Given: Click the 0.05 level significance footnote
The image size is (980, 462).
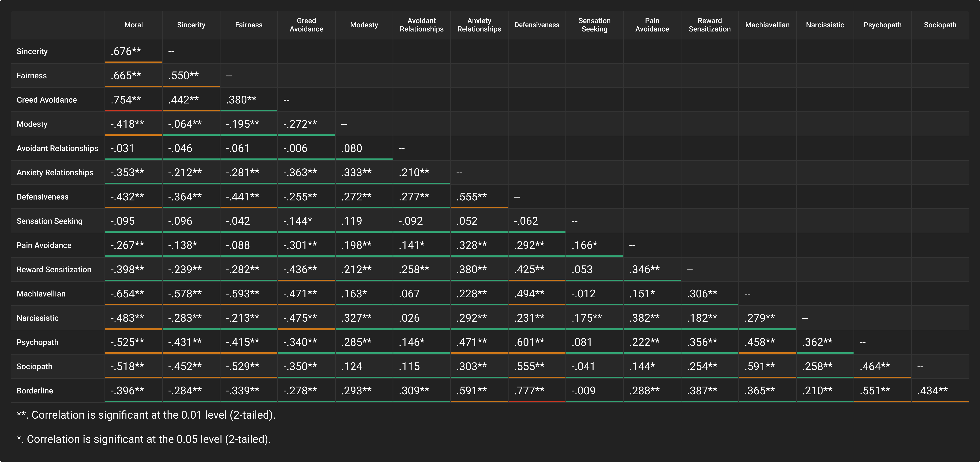Looking at the screenshot, I should pos(144,439).
